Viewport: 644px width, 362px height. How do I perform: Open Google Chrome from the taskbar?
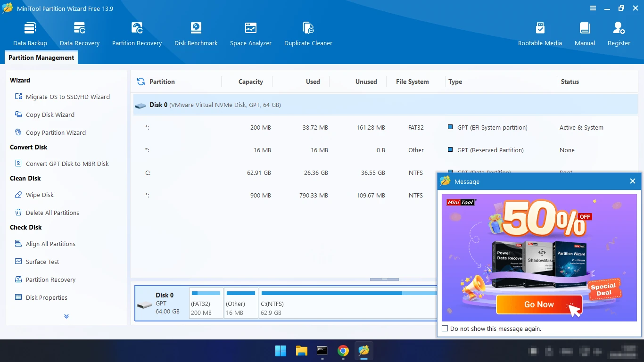coord(343,351)
